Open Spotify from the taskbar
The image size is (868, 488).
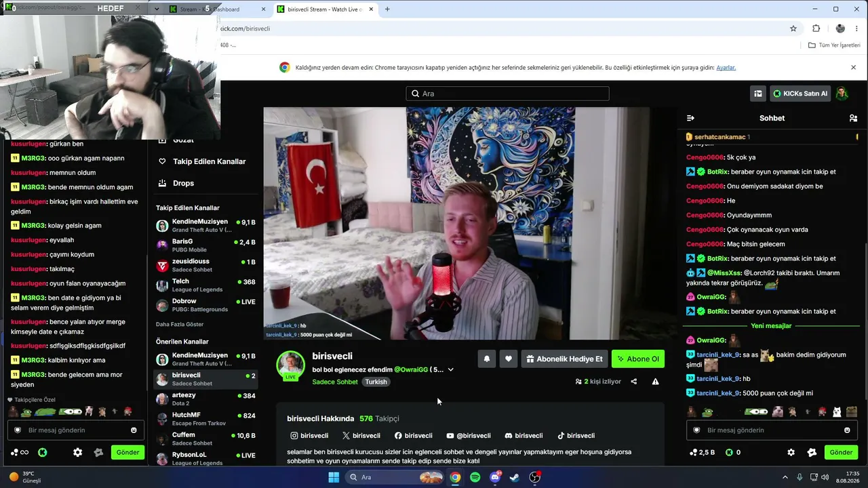click(475, 477)
